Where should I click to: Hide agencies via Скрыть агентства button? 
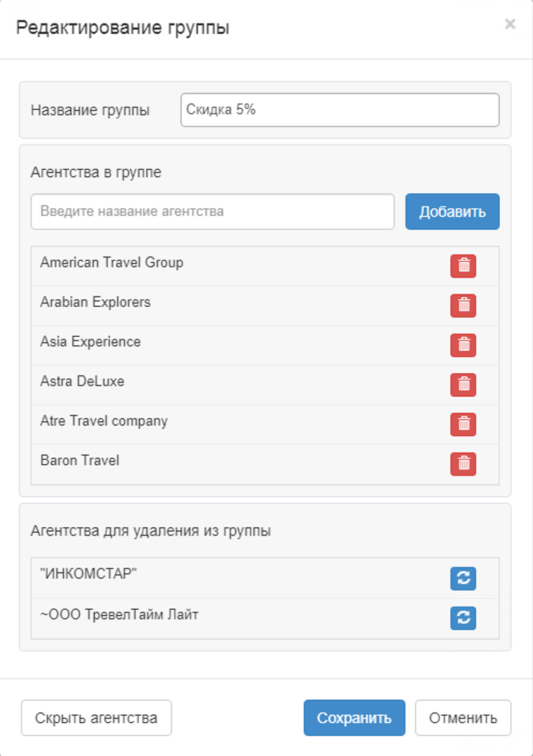click(x=96, y=718)
